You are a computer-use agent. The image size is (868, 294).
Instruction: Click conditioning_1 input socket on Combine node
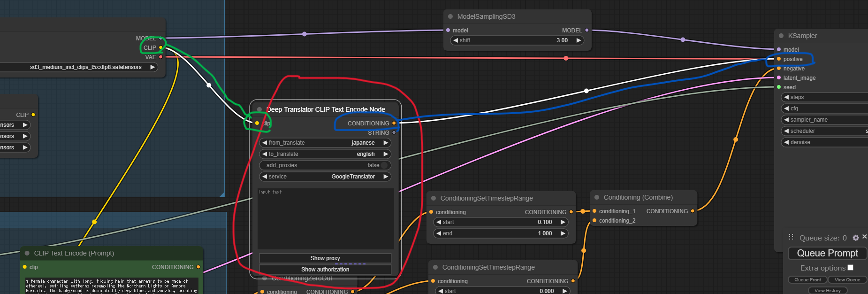[594, 211]
